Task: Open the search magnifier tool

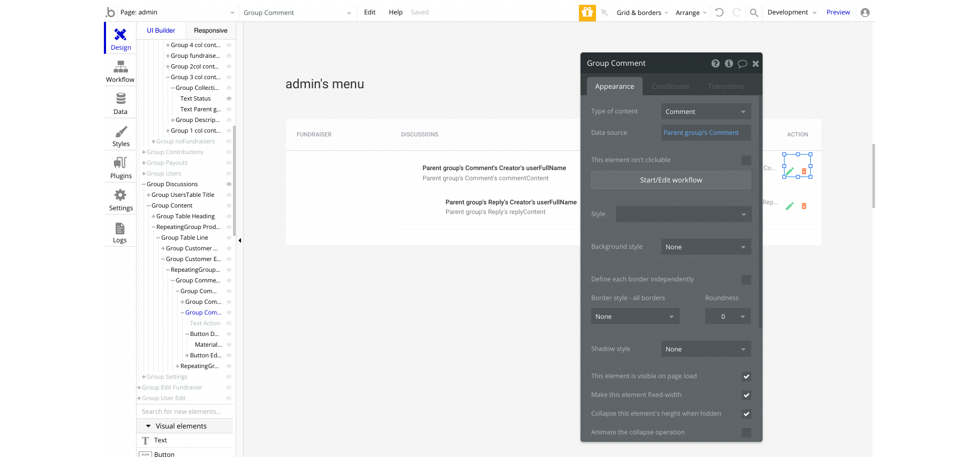Action: pyautogui.click(x=754, y=12)
